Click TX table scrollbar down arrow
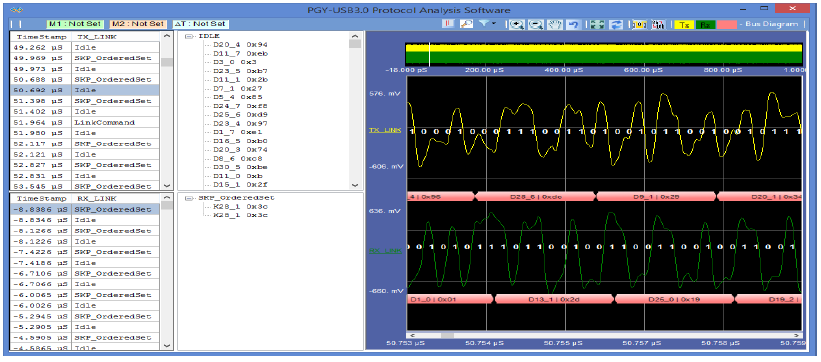This screenshot has height=362, width=821. click(x=167, y=185)
